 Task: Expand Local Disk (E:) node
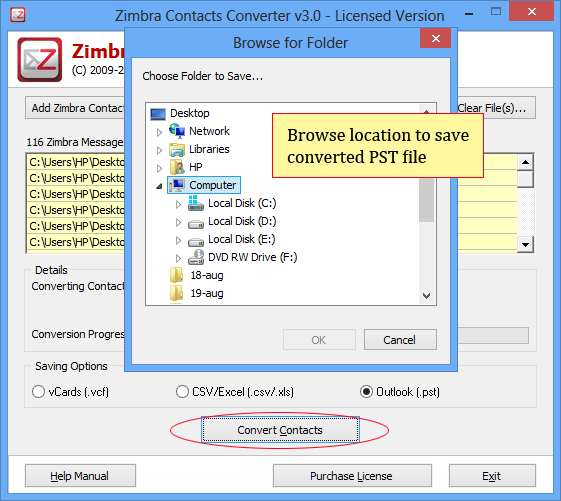tap(178, 240)
